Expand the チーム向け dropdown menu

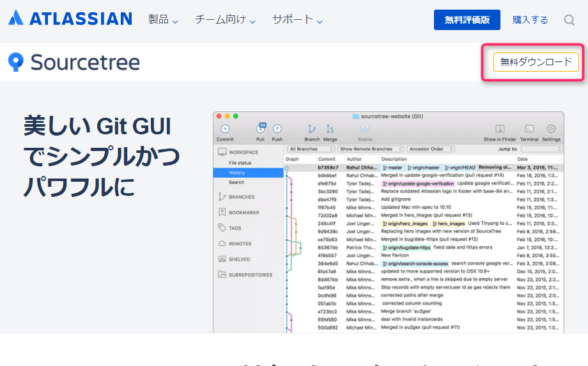coord(225,20)
